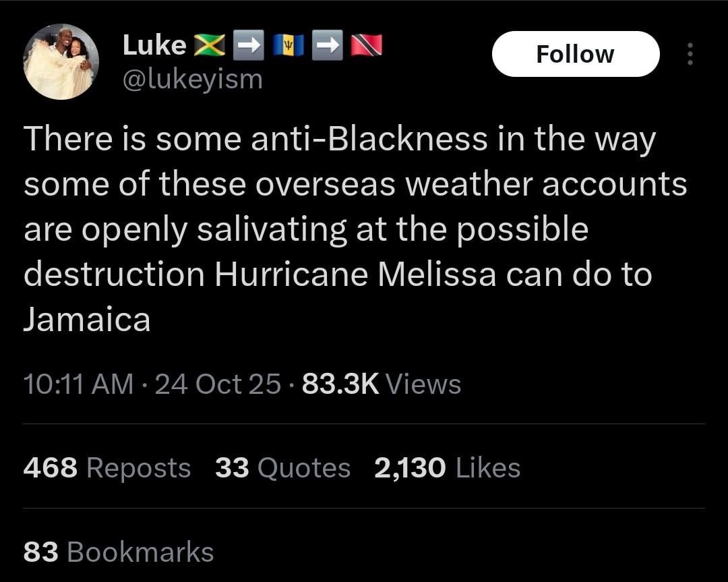The image size is (728, 582).
Task: Show the 468 Reposts list
Action: pos(107,467)
